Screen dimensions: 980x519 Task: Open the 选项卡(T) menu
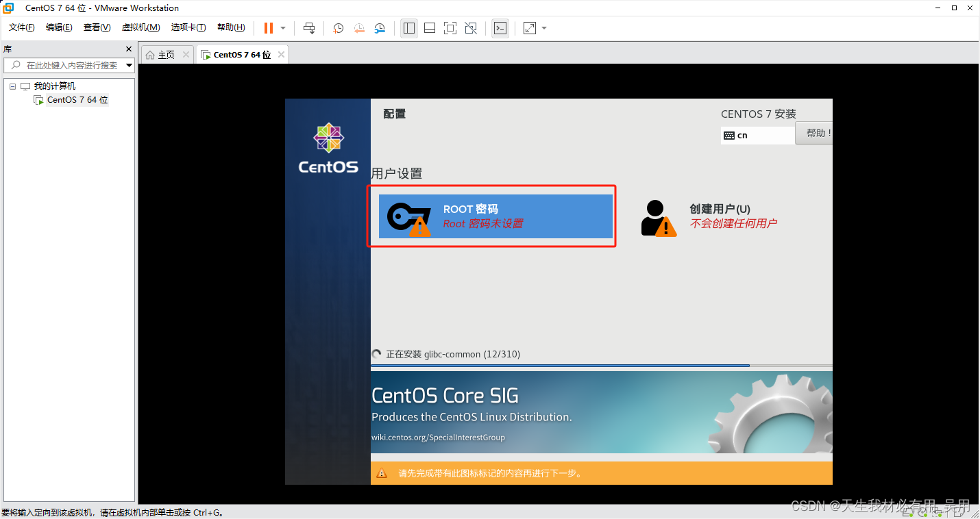(x=188, y=27)
